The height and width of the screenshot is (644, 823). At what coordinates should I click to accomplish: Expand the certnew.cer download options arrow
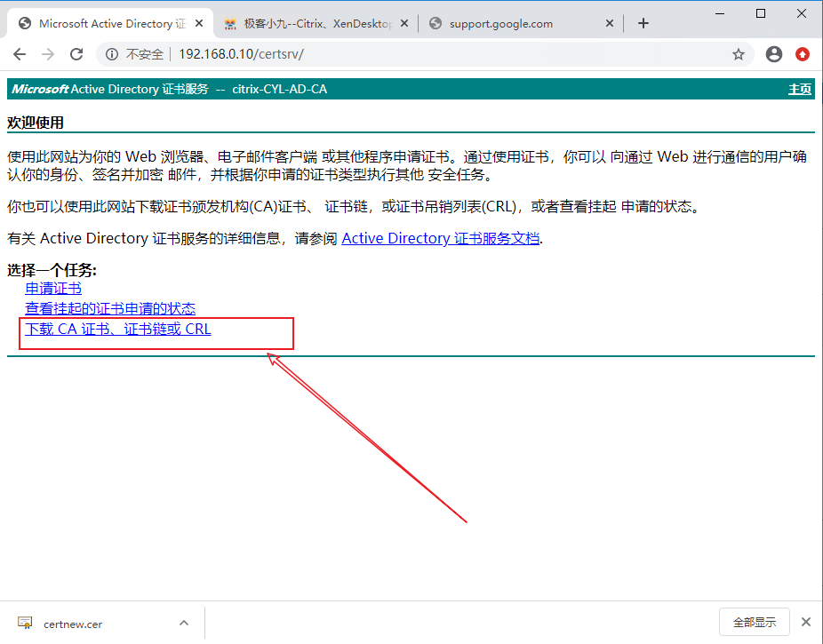tap(183, 624)
